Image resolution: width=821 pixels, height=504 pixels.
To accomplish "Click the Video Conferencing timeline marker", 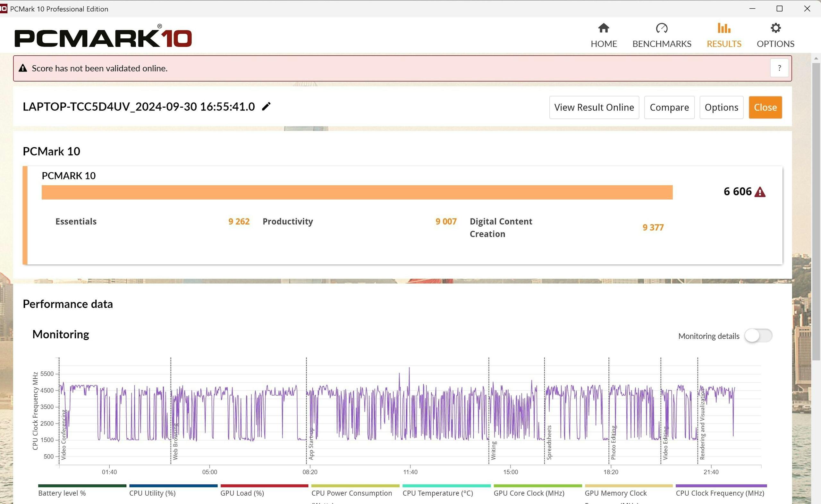I will click(63, 435).
